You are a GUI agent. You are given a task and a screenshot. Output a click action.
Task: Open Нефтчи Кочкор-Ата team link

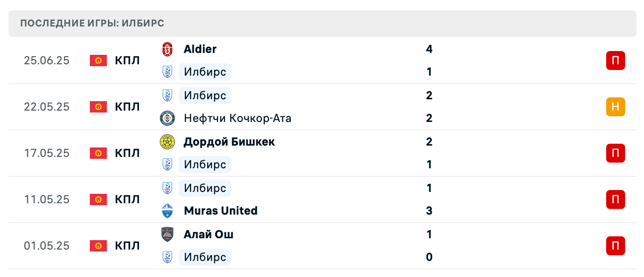(x=237, y=118)
